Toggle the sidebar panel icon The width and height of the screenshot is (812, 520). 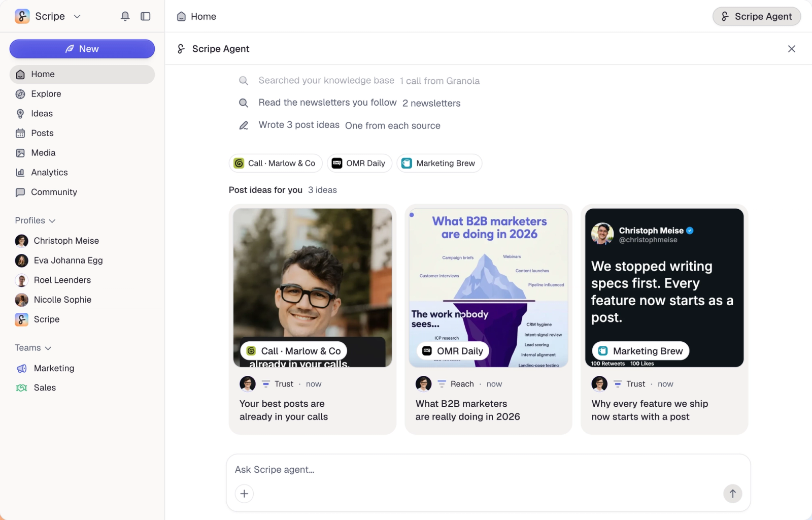(x=146, y=16)
